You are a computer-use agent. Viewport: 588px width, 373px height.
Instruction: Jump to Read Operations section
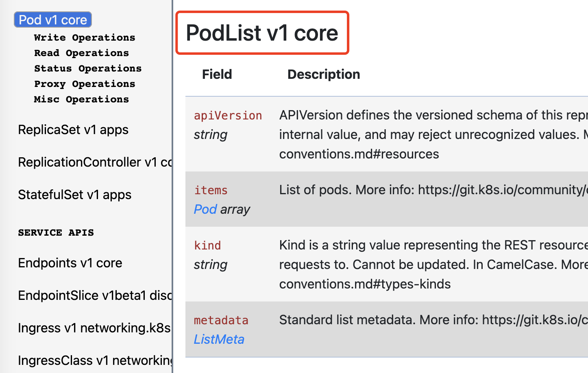(x=81, y=53)
